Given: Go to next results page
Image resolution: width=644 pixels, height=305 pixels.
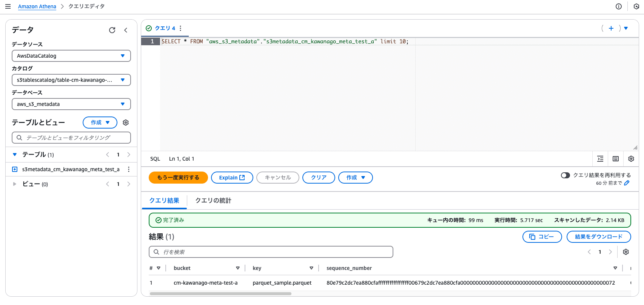Looking at the screenshot, I should (610, 252).
